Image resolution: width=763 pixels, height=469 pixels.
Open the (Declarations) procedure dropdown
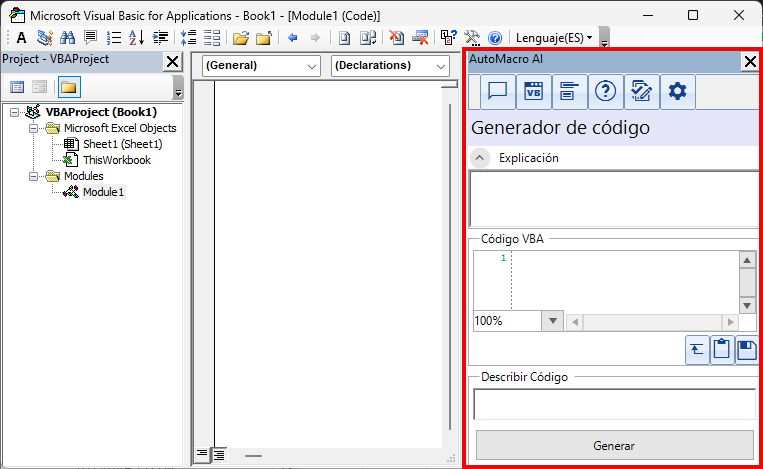tap(390, 66)
